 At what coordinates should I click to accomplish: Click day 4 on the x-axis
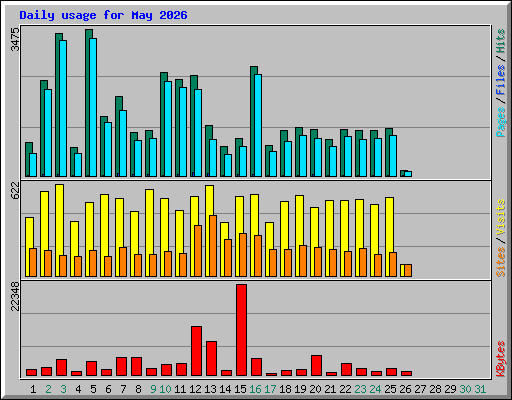point(78,389)
